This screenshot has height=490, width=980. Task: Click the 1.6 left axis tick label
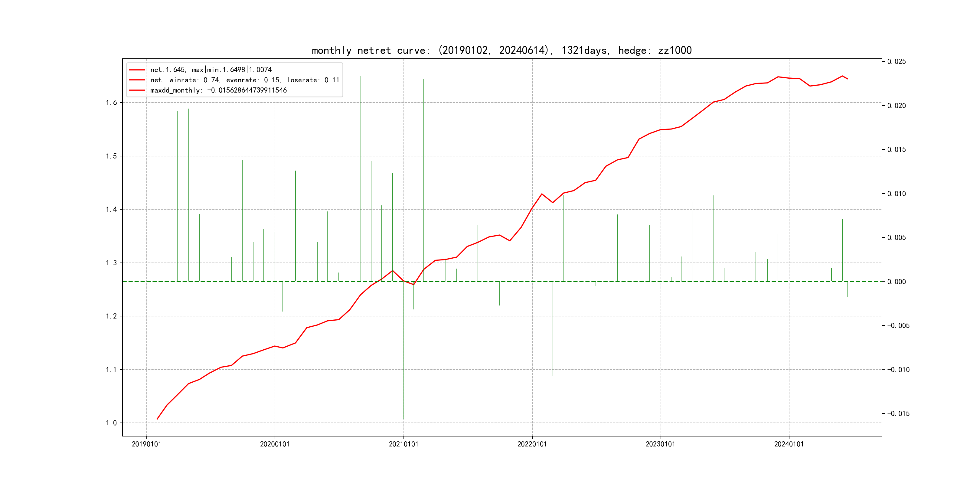[111, 103]
